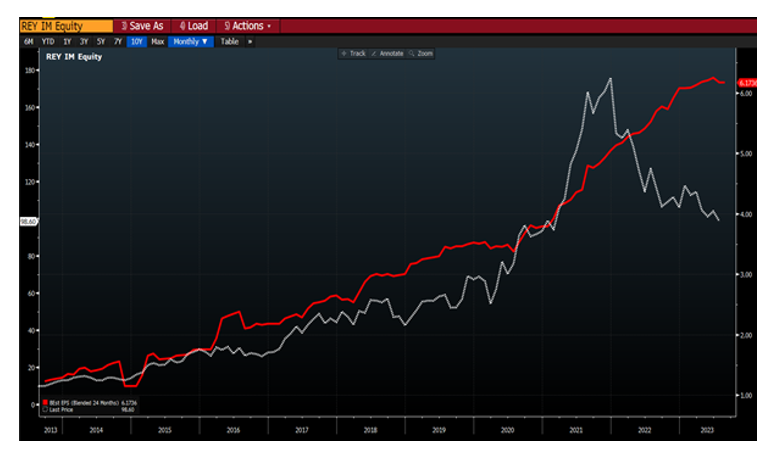Click the 98.60 last price axis tag

28,220
